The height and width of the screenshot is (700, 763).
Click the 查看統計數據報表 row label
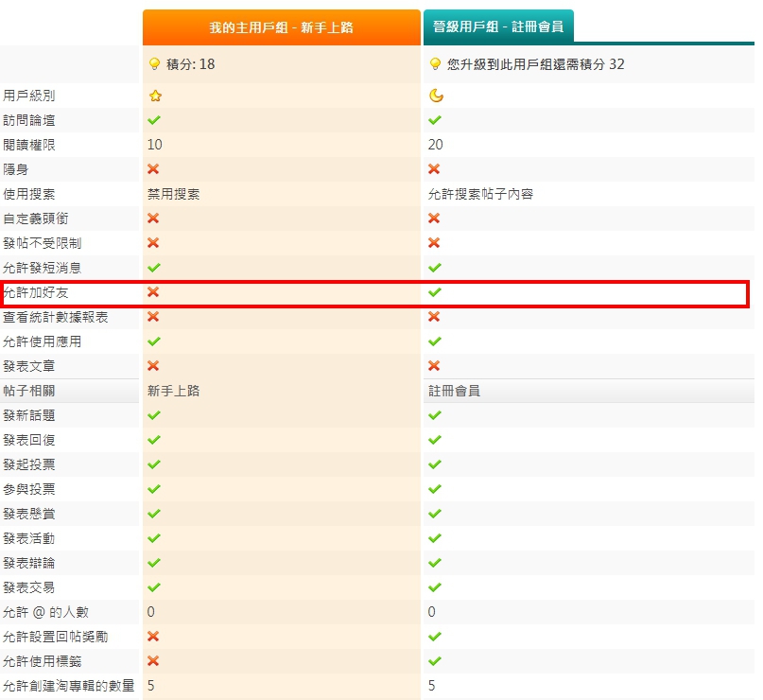56,317
